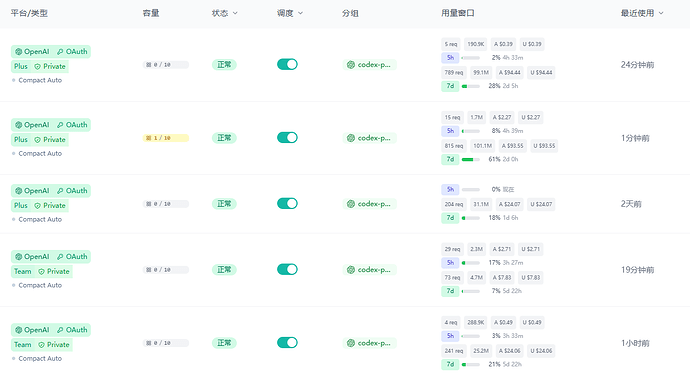
Task: Switch off scheduling in the 1小时前 row
Action: tap(287, 342)
